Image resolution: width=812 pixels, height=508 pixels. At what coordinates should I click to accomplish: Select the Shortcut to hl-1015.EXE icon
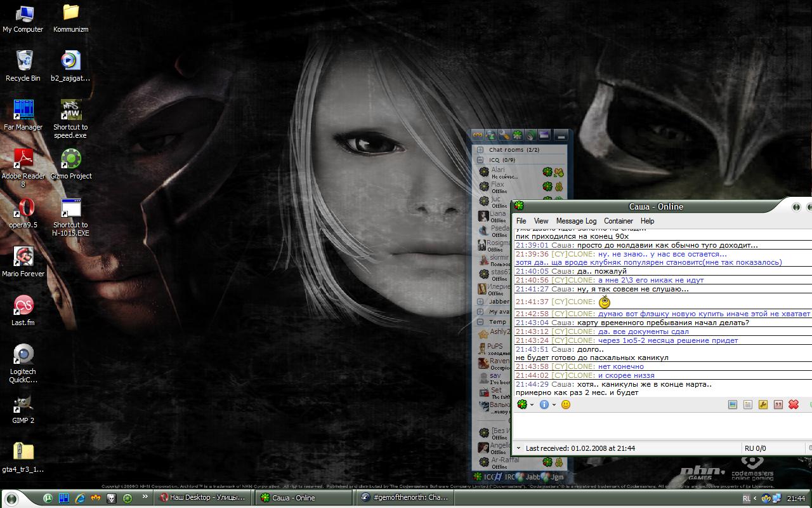click(70, 217)
